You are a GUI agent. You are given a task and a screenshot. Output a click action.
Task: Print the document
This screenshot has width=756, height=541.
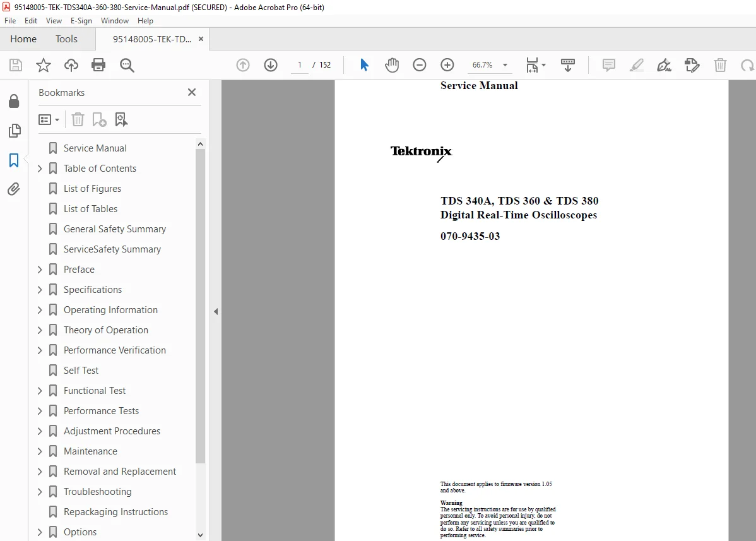[x=98, y=64]
